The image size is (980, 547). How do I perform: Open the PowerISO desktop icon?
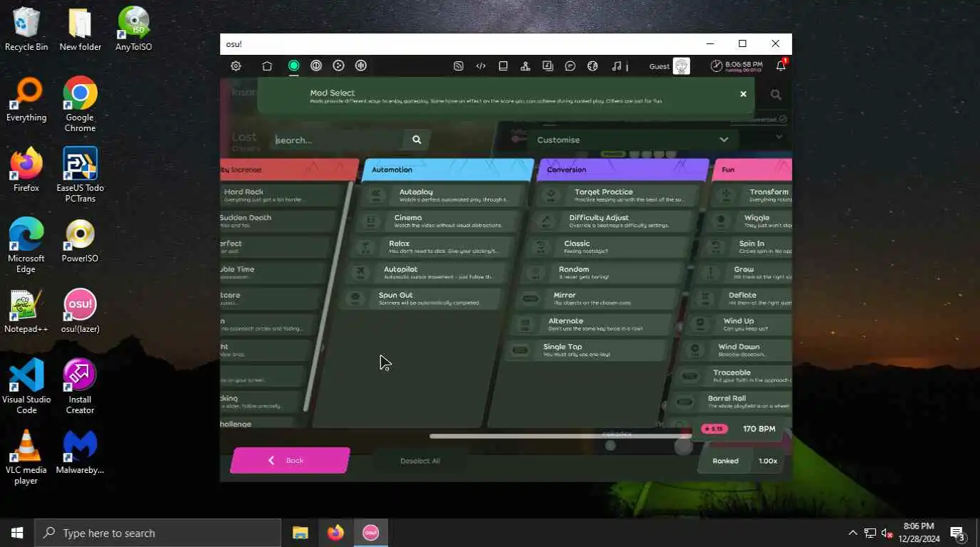80,241
